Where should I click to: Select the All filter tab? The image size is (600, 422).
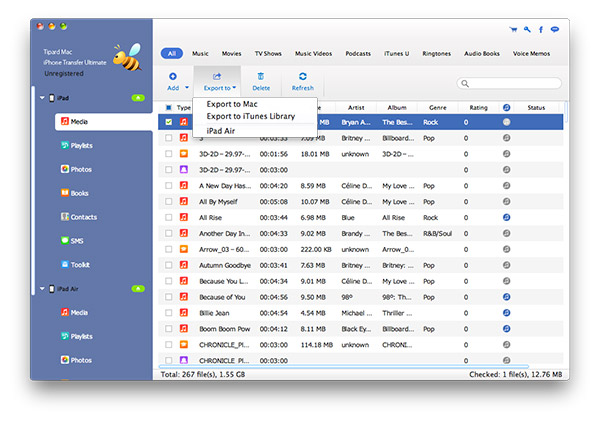pyautogui.click(x=172, y=54)
